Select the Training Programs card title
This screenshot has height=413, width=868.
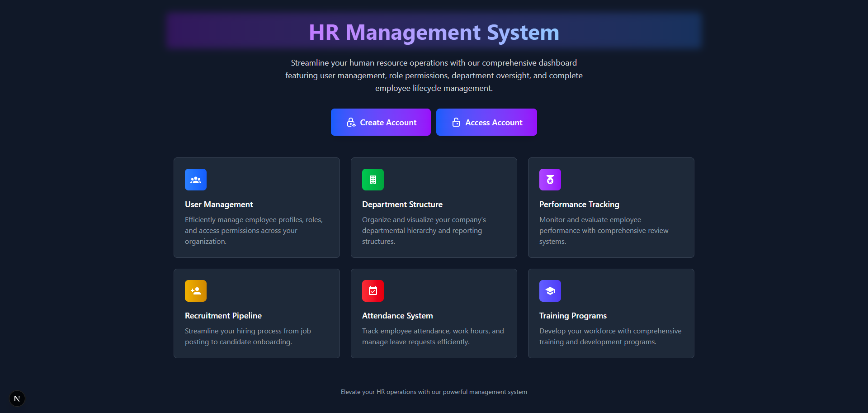(572, 316)
